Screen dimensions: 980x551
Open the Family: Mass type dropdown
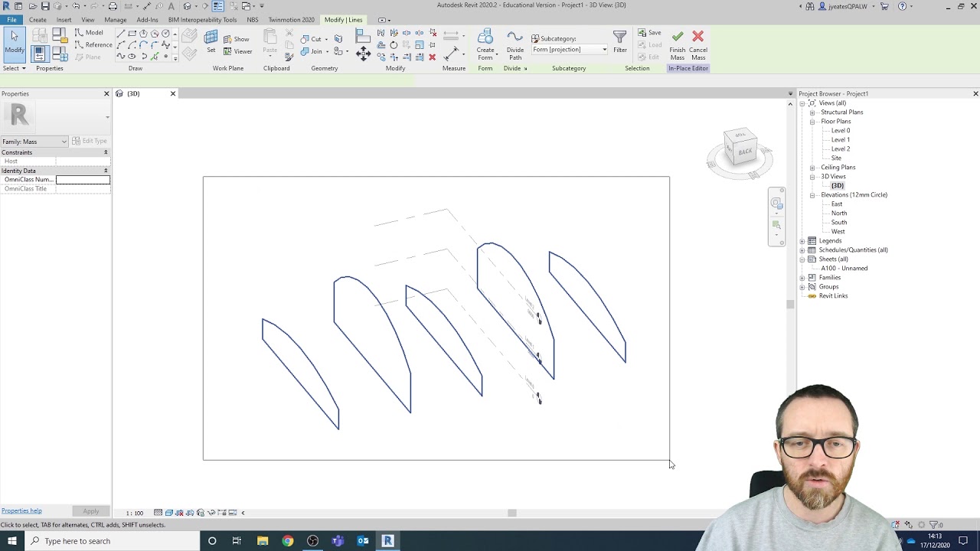[34, 142]
